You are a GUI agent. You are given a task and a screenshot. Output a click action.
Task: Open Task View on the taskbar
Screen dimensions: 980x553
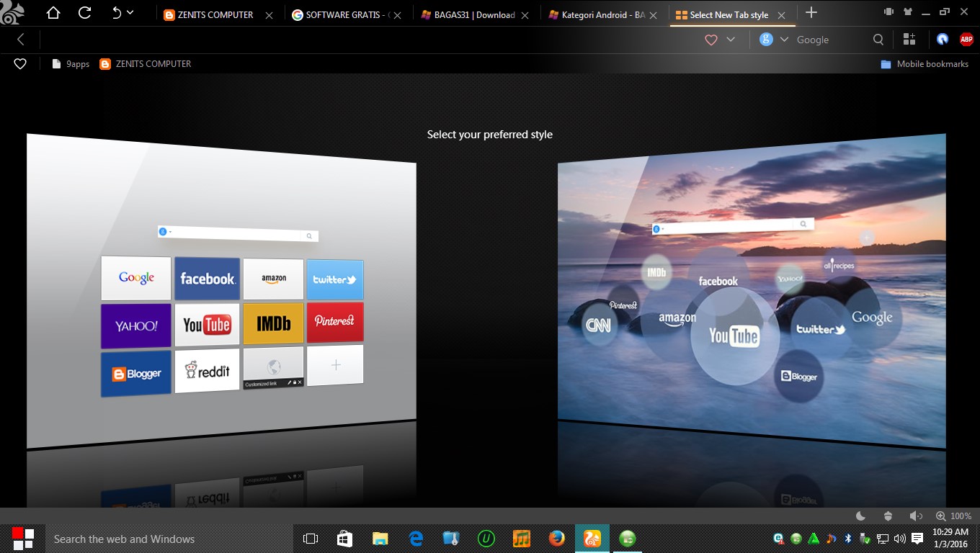click(x=311, y=539)
